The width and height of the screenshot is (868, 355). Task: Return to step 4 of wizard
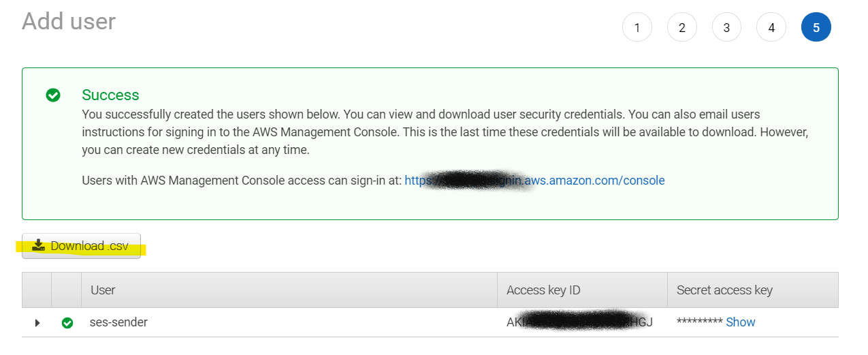(x=771, y=27)
